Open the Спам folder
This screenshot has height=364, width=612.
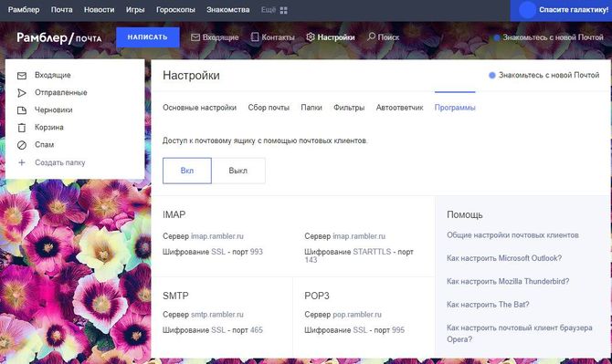(x=44, y=145)
